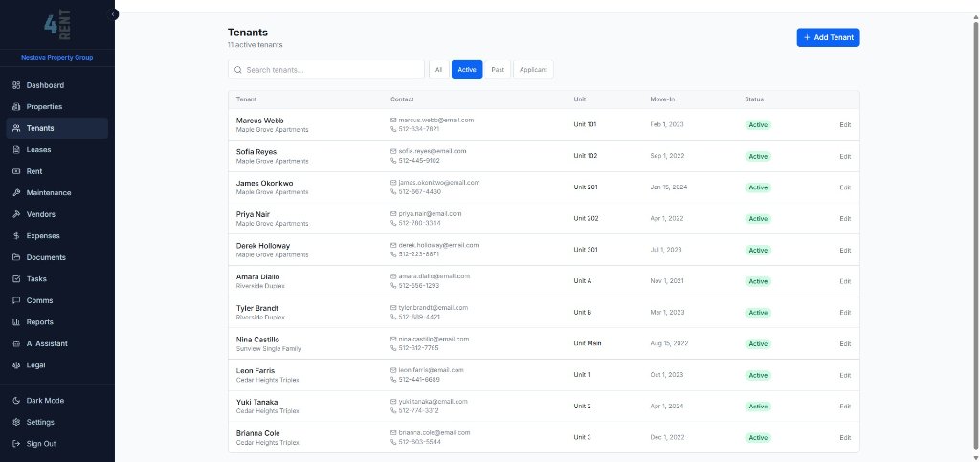The image size is (980, 462).
Task: Switch to Past tenants filter
Action: [498, 70]
